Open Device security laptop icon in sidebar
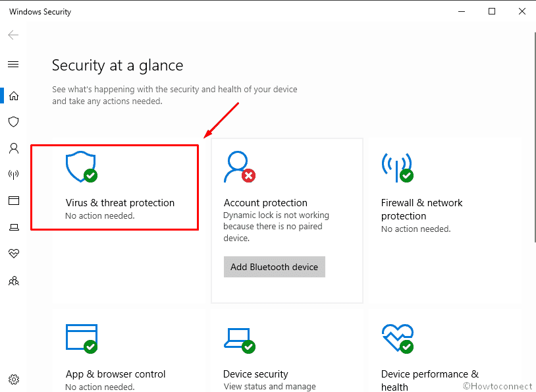The height and width of the screenshot is (392, 536). point(14,227)
